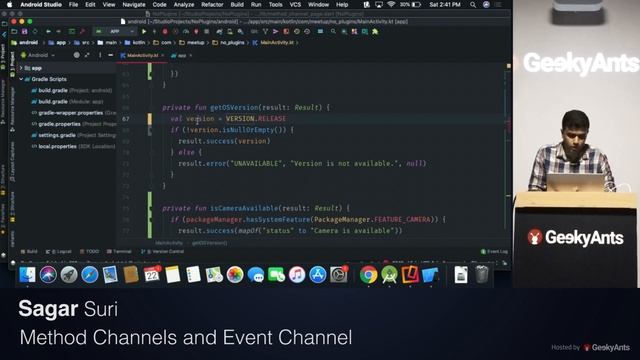This screenshot has width=640, height=360.
Task: Open the VCS menu
Action: pos(295,4)
